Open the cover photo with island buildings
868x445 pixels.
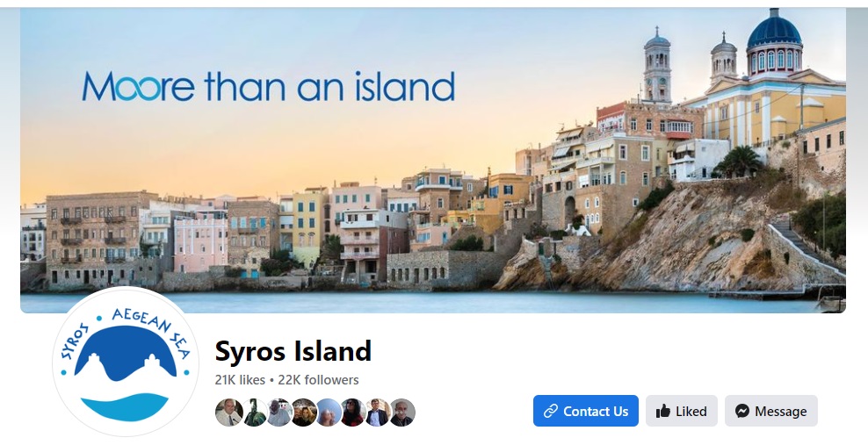tap(433, 161)
